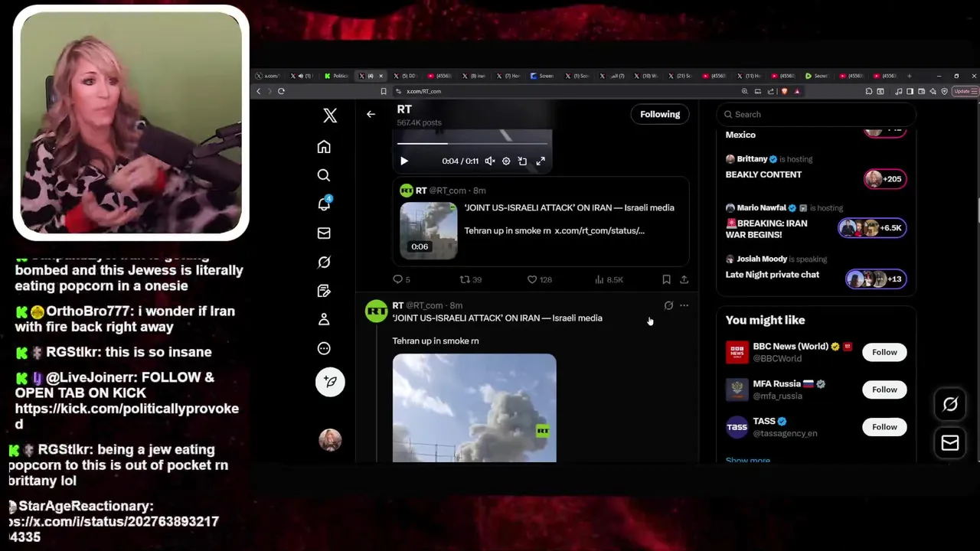Screen dimensions: 980x551
Task: Switch to (5) DD browser tab
Action: (403, 76)
